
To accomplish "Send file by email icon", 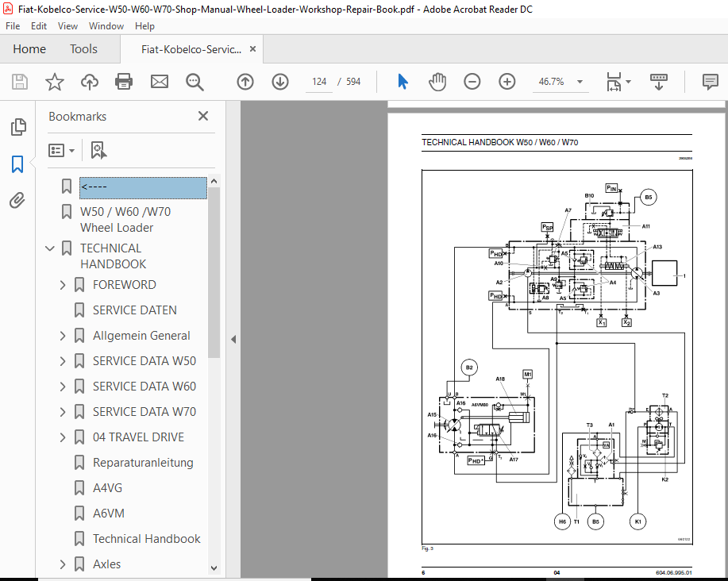I will (x=160, y=82).
